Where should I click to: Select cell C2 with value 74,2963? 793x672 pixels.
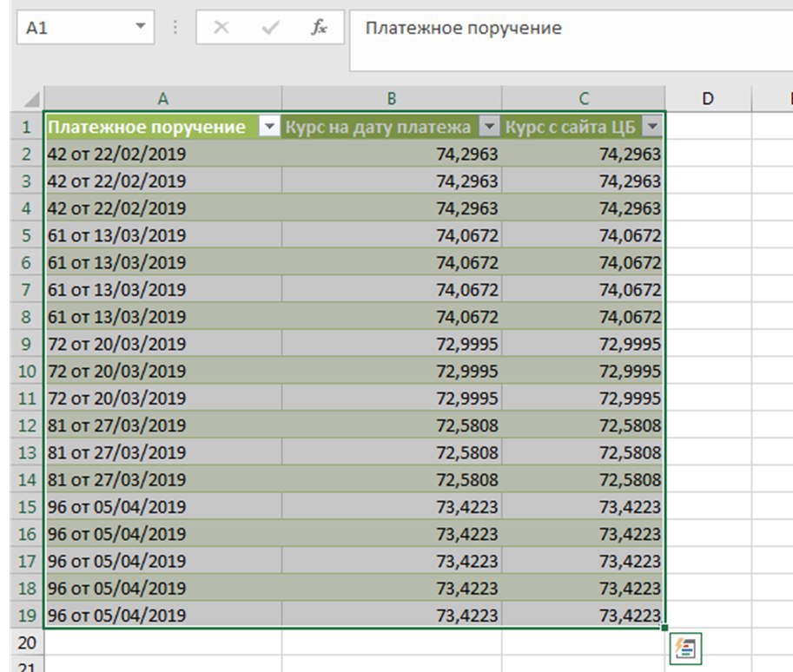point(584,154)
